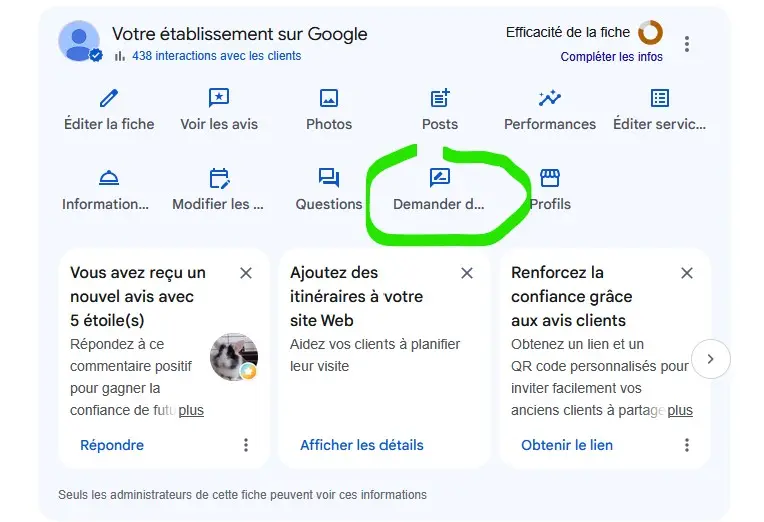Open Éditer la fiche pencil icon
764x522 pixels.
pos(109,98)
